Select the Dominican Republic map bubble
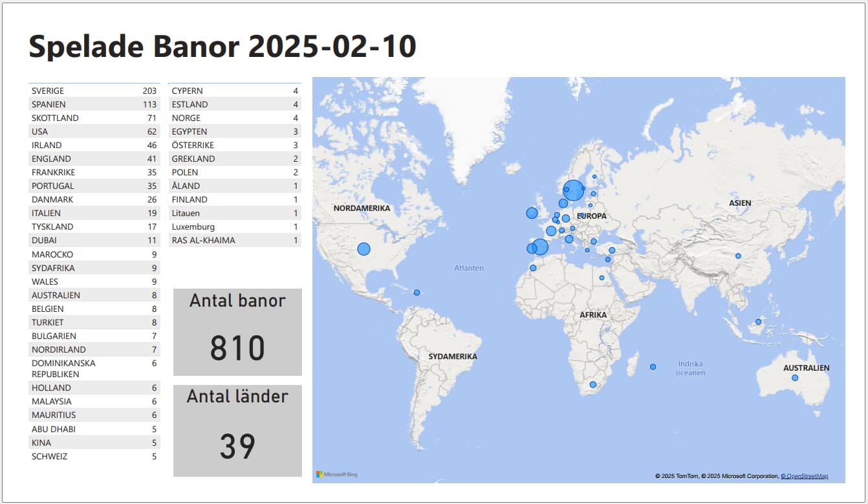868x504 pixels. [417, 292]
